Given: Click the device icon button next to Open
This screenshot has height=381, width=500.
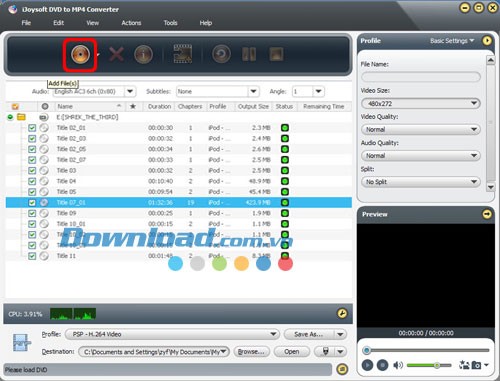Looking at the screenshot, I should click(325, 351).
